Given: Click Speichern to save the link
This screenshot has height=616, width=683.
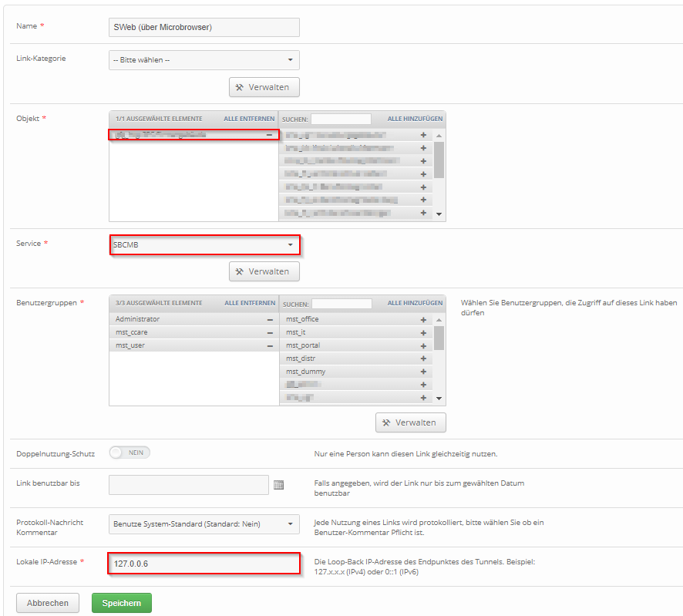Looking at the screenshot, I should (x=122, y=603).
